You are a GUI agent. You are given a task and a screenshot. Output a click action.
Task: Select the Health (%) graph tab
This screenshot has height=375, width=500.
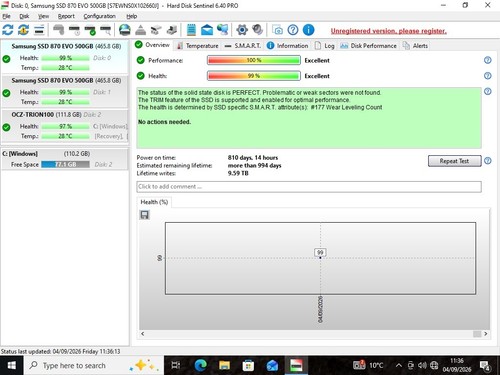coord(154,202)
